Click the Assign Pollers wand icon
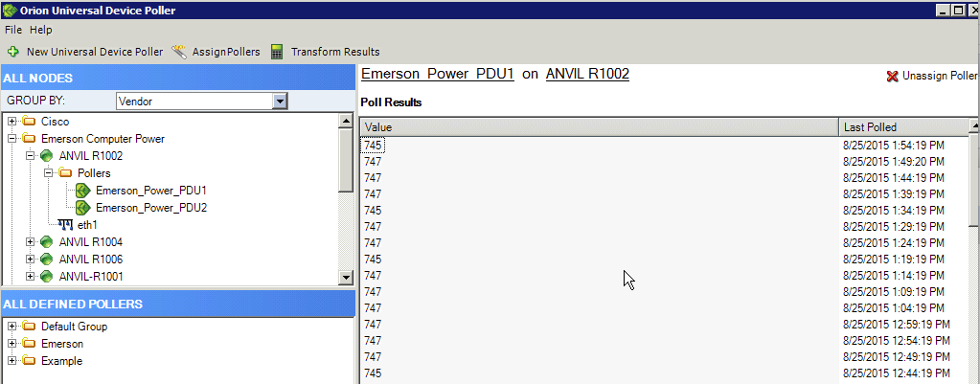Image resolution: width=980 pixels, height=384 pixels. click(x=179, y=52)
